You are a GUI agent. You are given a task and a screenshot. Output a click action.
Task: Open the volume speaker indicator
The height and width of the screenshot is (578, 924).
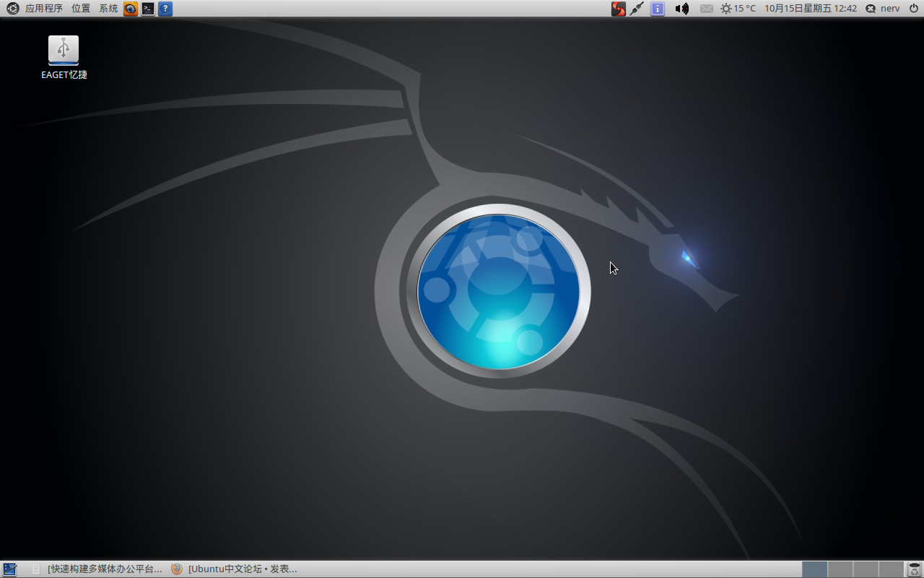point(682,9)
